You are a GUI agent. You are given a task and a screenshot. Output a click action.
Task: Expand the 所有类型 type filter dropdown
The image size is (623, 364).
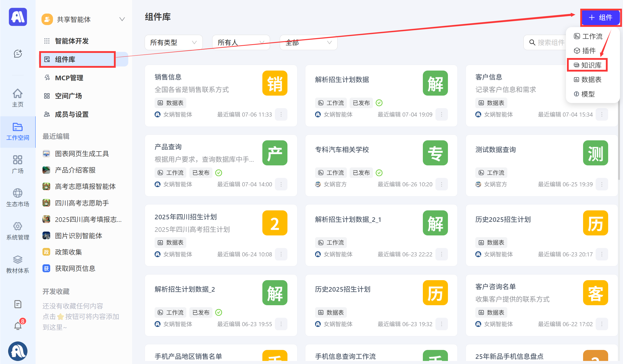(x=174, y=42)
